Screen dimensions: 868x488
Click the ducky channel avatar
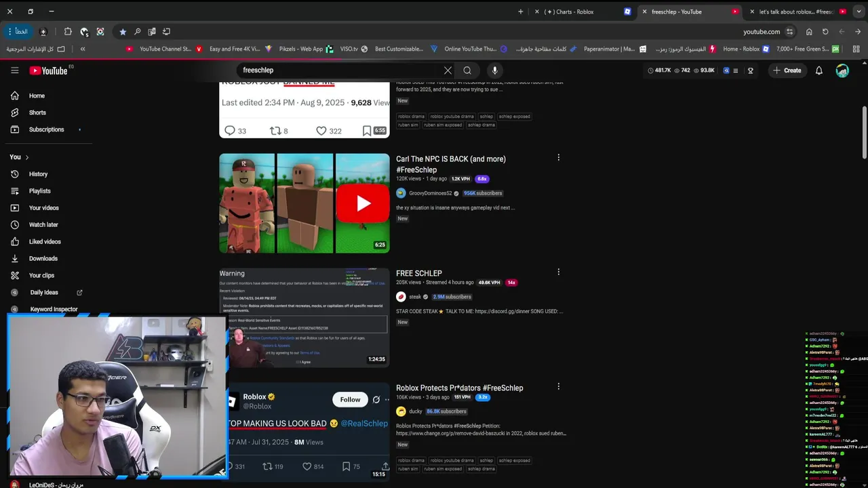point(401,411)
